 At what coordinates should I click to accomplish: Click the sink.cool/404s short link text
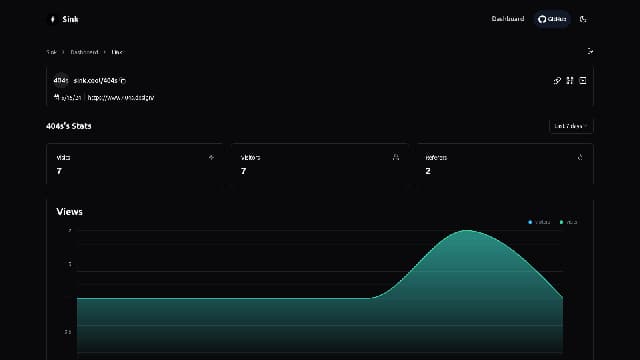(96, 81)
